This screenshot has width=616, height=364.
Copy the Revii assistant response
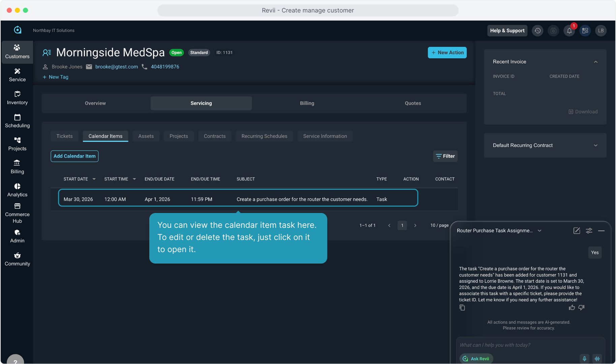[x=462, y=308]
